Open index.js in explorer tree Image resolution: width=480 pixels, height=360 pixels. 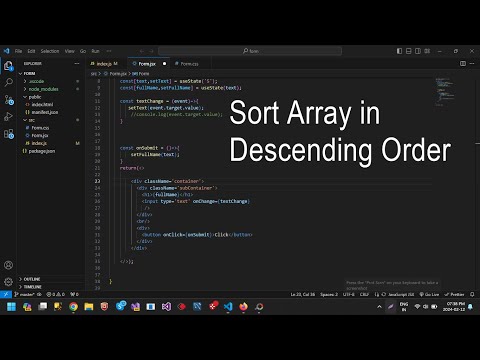tap(39, 143)
